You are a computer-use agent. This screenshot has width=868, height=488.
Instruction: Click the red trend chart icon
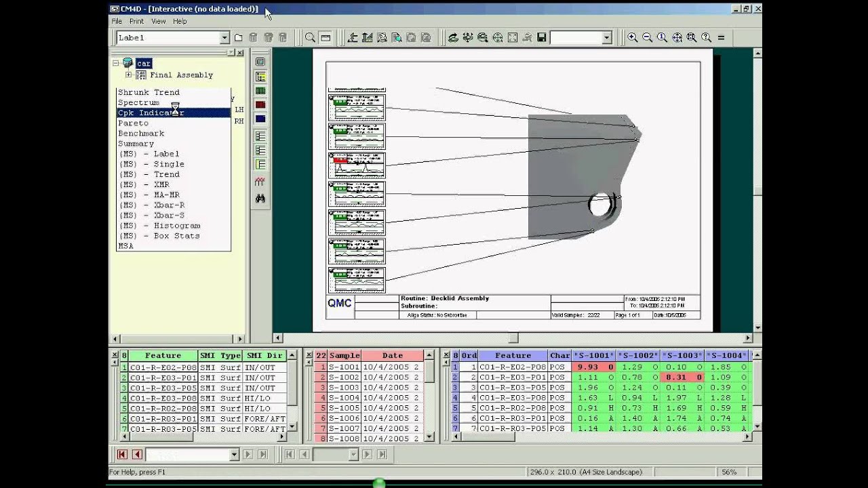(x=260, y=182)
